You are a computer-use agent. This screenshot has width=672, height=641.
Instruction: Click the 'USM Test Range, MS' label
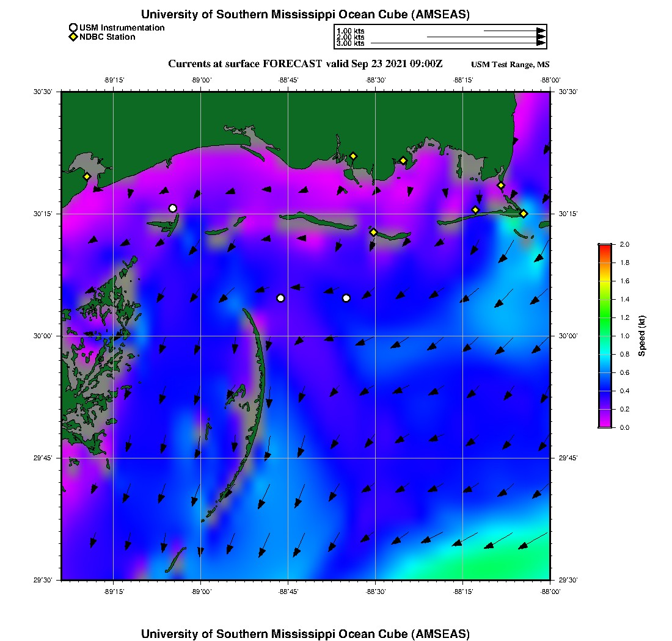[x=510, y=65]
